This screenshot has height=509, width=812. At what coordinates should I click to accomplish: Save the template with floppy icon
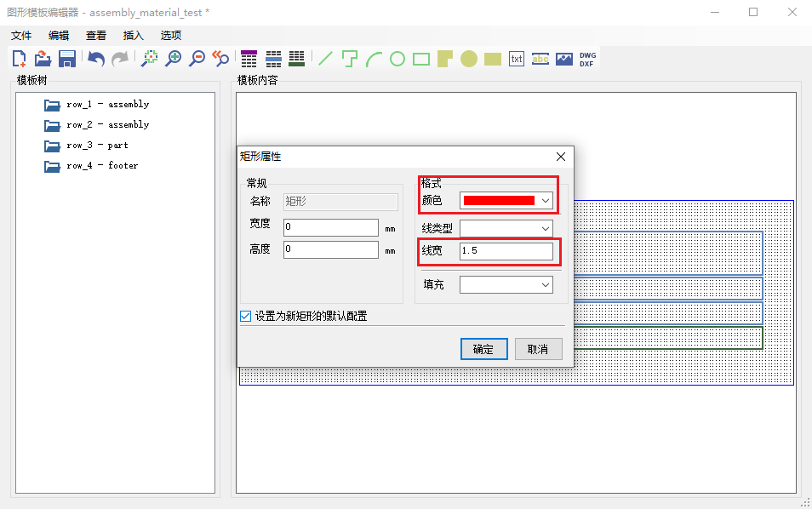click(67, 59)
